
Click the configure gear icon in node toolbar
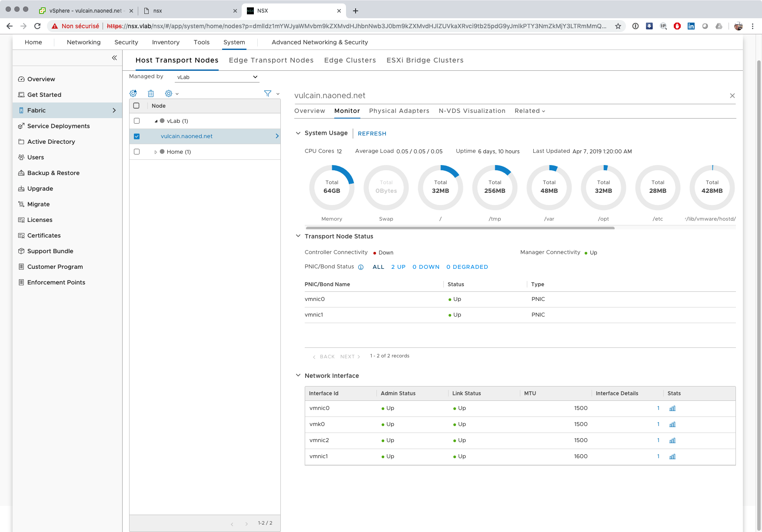click(x=133, y=93)
